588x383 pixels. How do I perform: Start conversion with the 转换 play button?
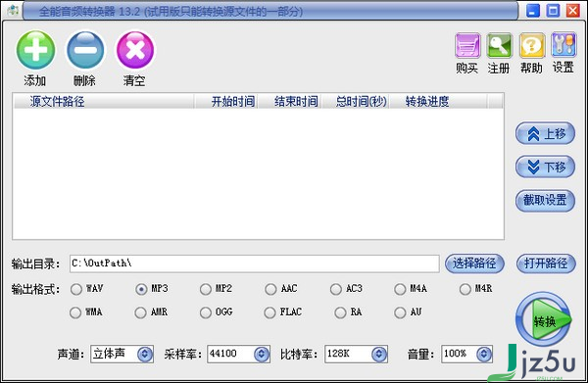pyautogui.click(x=543, y=319)
